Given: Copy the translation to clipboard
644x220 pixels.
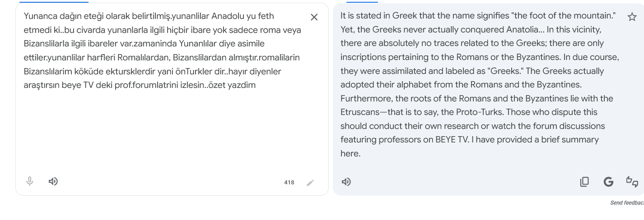Looking at the screenshot, I should (x=584, y=182).
